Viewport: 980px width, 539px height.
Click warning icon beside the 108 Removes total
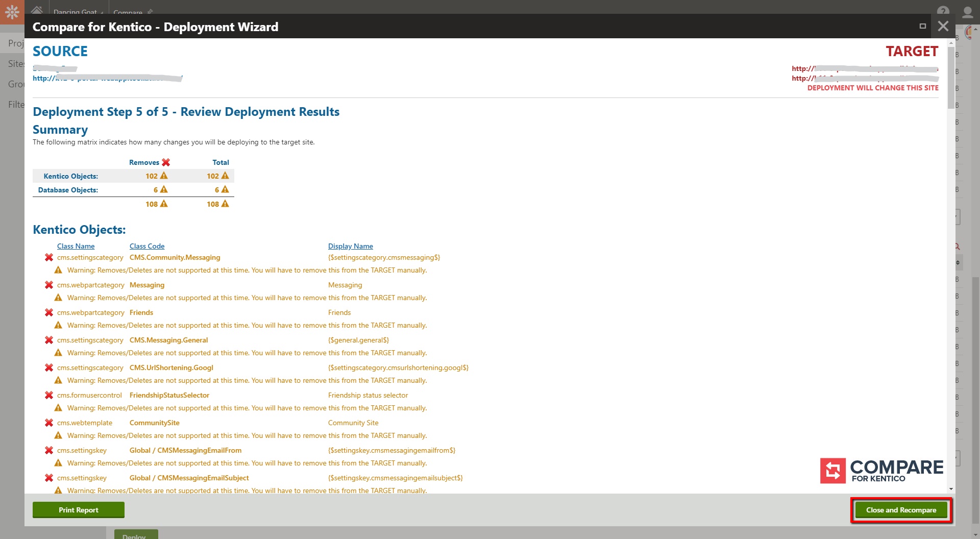164,204
